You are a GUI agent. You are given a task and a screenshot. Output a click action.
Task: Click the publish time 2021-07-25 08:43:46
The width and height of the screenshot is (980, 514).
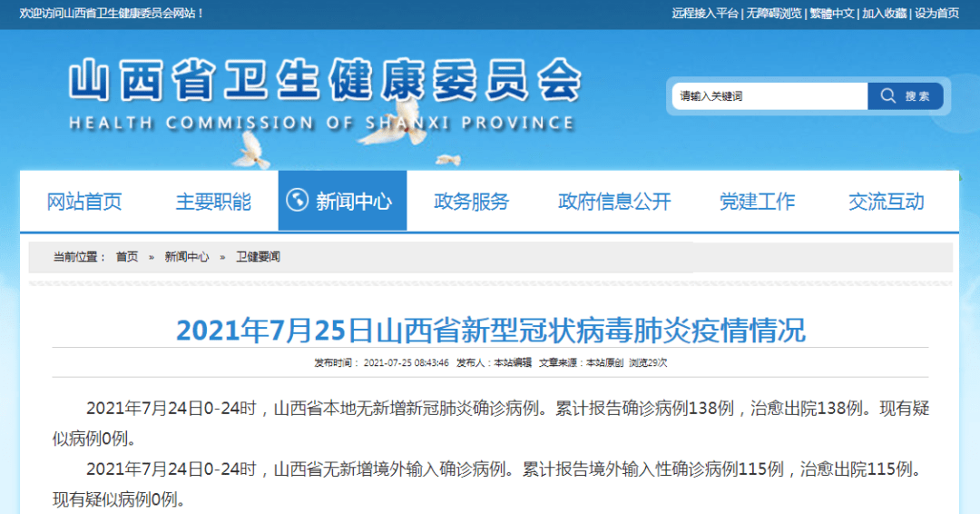pyautogui.click(x=406, y=362)
